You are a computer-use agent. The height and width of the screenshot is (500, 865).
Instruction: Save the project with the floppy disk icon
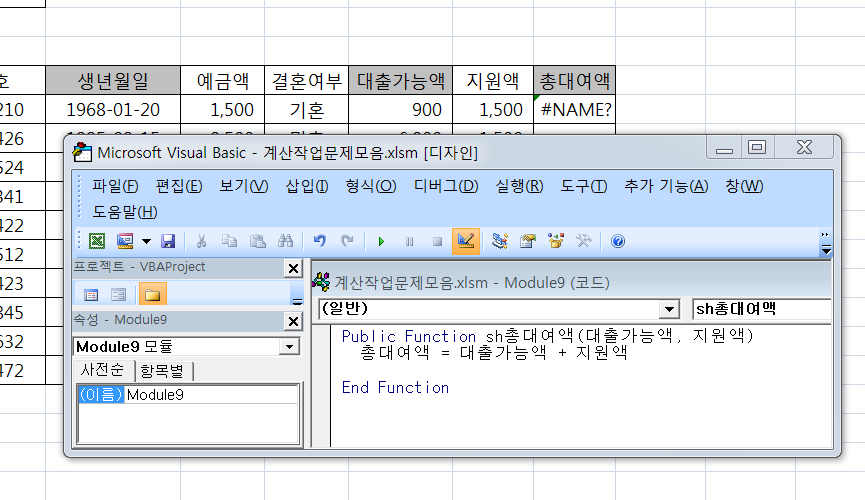point(168,241)
